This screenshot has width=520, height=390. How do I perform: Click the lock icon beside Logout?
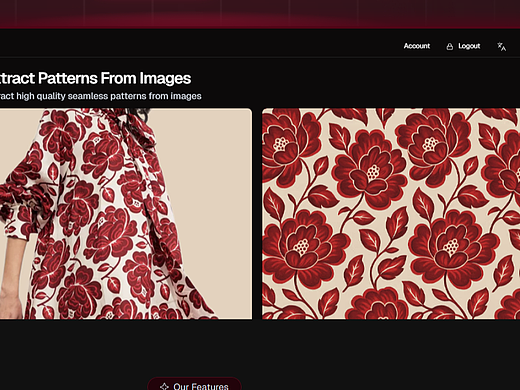[450, 46]
